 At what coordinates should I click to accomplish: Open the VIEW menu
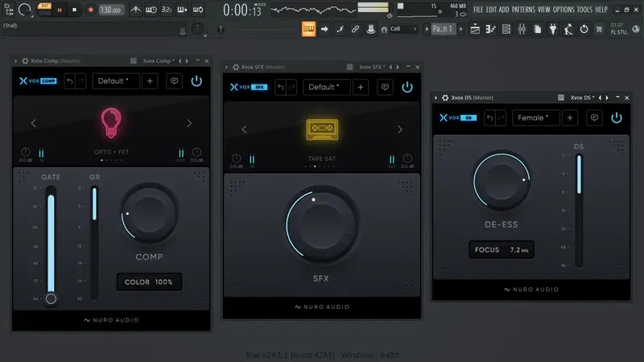tap(544, 10)
